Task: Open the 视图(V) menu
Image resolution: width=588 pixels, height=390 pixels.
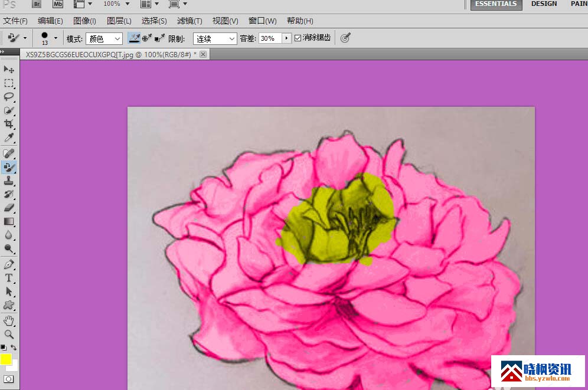Action: (x=225, y=21)
